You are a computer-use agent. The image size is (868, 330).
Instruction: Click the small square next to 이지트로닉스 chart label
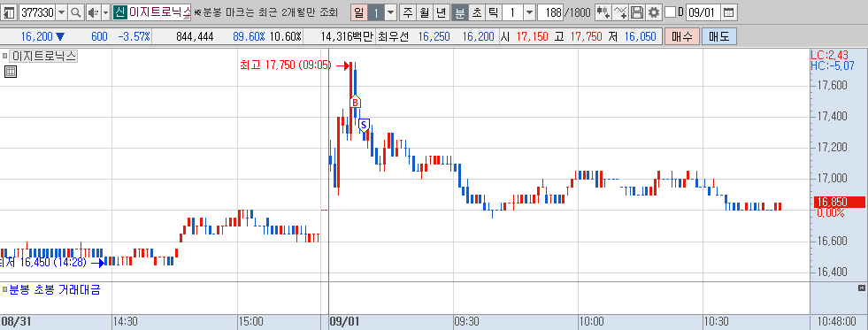click(4, 56)
